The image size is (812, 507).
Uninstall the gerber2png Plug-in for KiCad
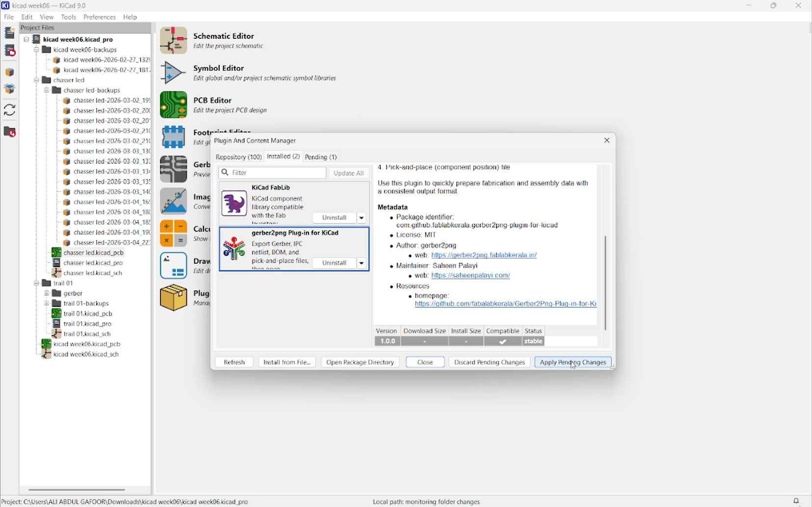(x=334, y=263)
